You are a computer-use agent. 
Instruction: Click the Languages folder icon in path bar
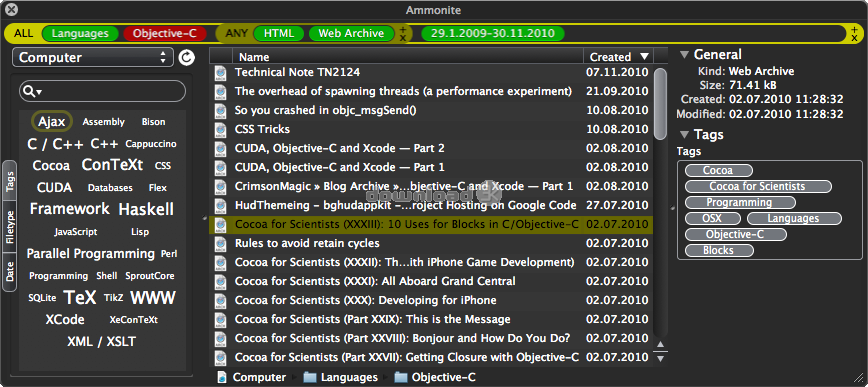[x=310, y=378]
